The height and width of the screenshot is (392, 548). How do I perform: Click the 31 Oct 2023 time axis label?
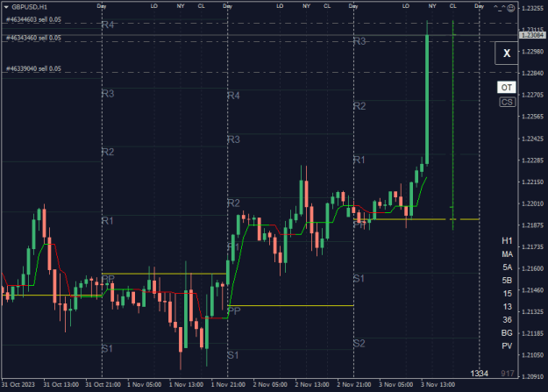point(18,385)
